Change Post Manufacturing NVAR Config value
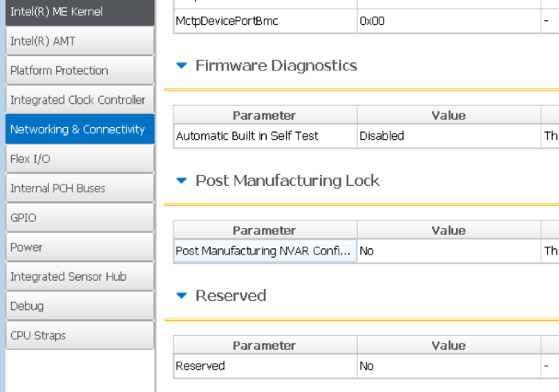 447,251
